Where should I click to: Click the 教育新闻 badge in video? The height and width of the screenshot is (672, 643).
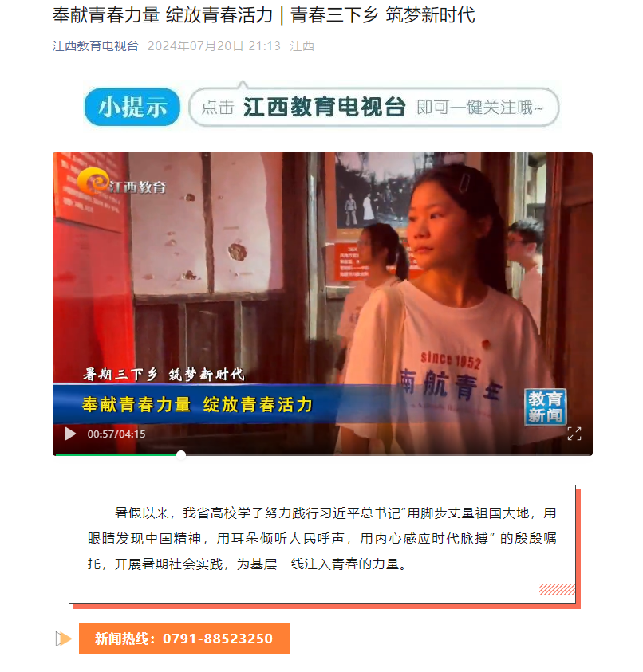pyautogui.click(x=545, y=407)
